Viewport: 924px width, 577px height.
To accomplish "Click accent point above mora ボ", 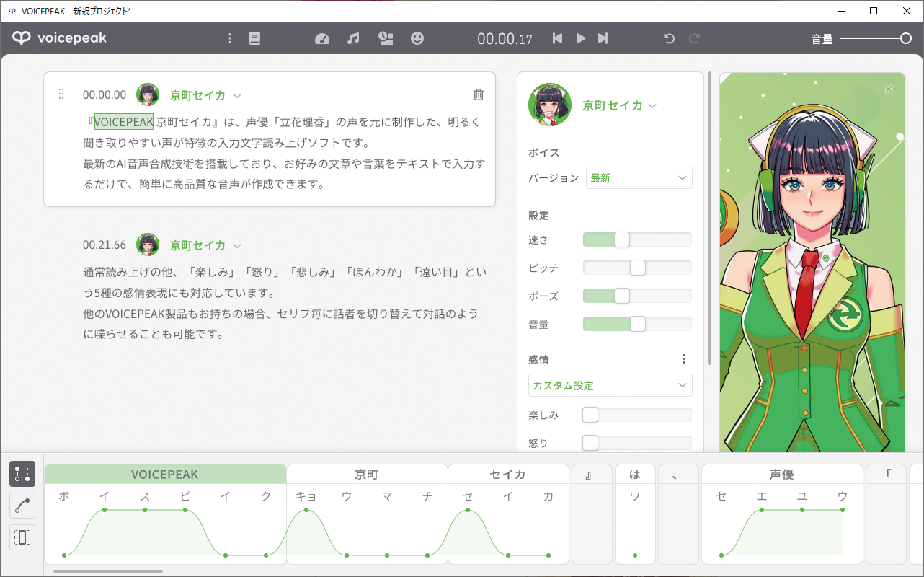I will coord(64,555).
